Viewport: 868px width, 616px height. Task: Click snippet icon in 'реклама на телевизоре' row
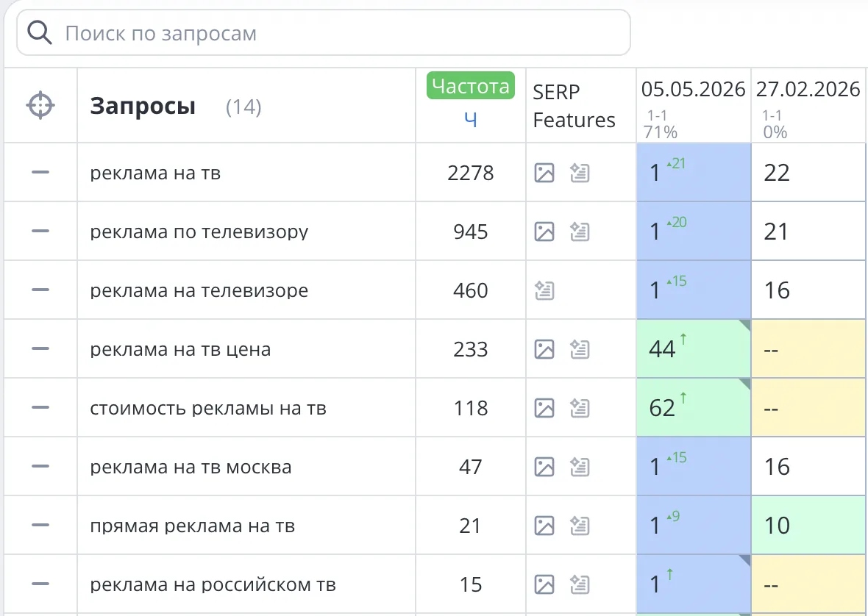pos(544,290)
